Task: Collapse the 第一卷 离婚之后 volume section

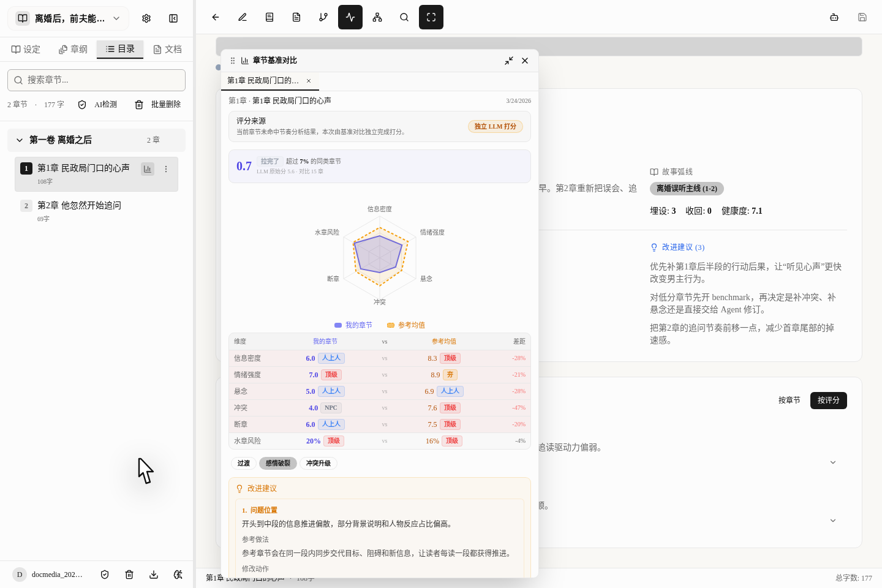Action: [x=19, y=140]
